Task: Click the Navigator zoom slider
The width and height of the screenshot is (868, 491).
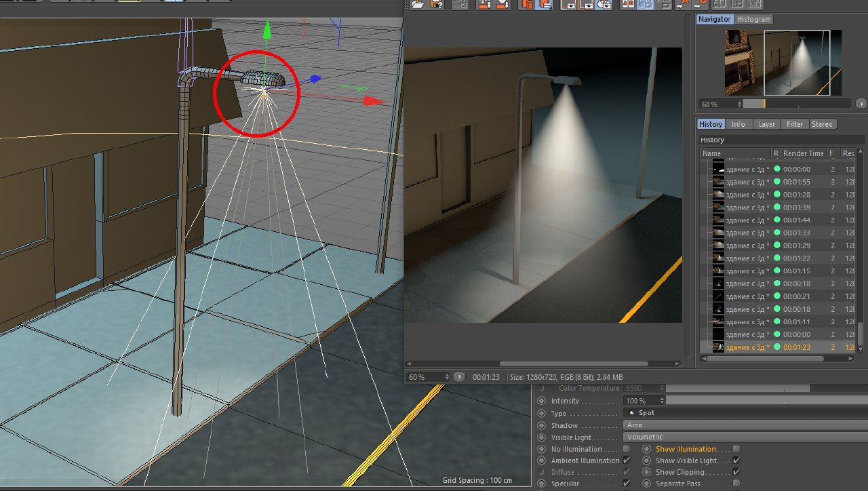Action: (796, 104)
